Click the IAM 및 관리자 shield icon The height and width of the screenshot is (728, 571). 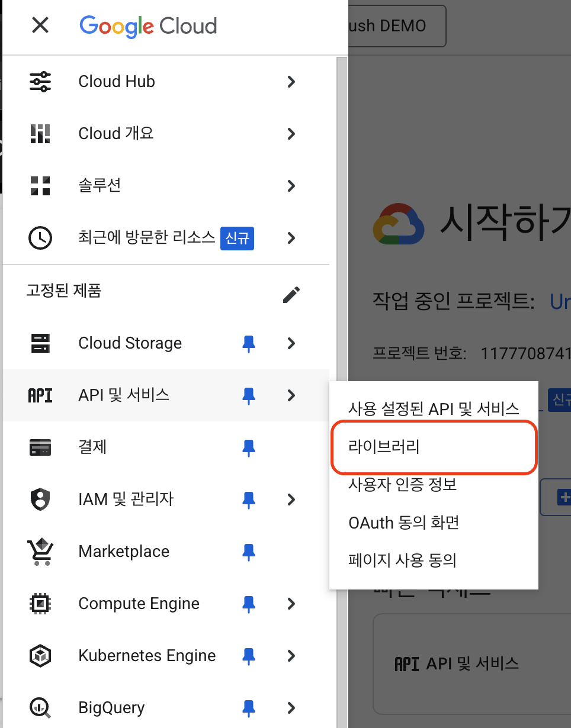[x=40, y=500]
